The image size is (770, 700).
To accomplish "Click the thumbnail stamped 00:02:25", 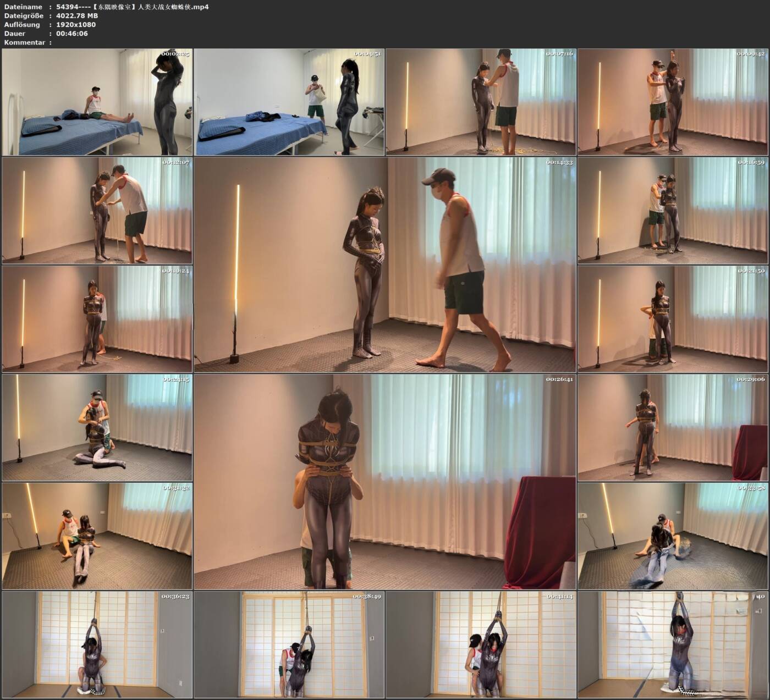I will (x=97, y=102).
